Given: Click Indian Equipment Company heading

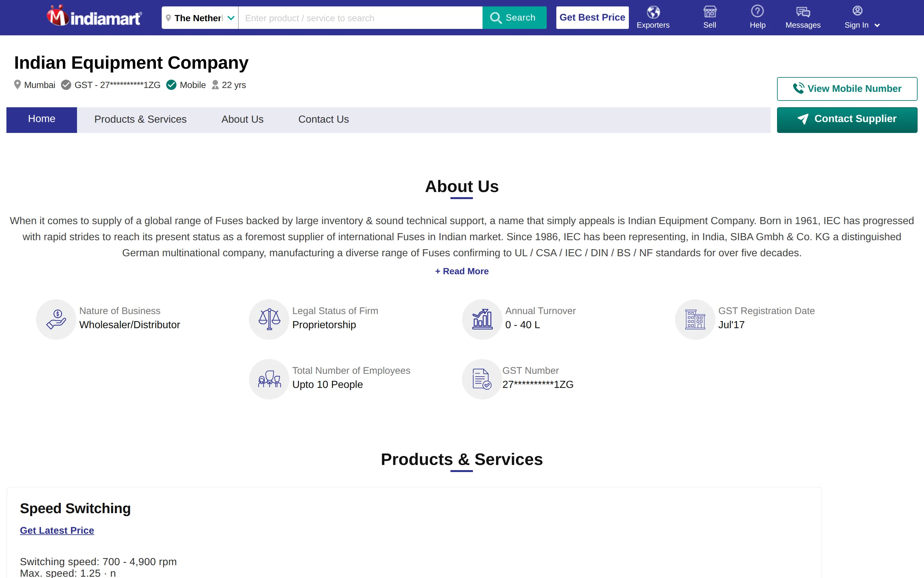Looking at the screenshot, I should [x=131, y=63].
